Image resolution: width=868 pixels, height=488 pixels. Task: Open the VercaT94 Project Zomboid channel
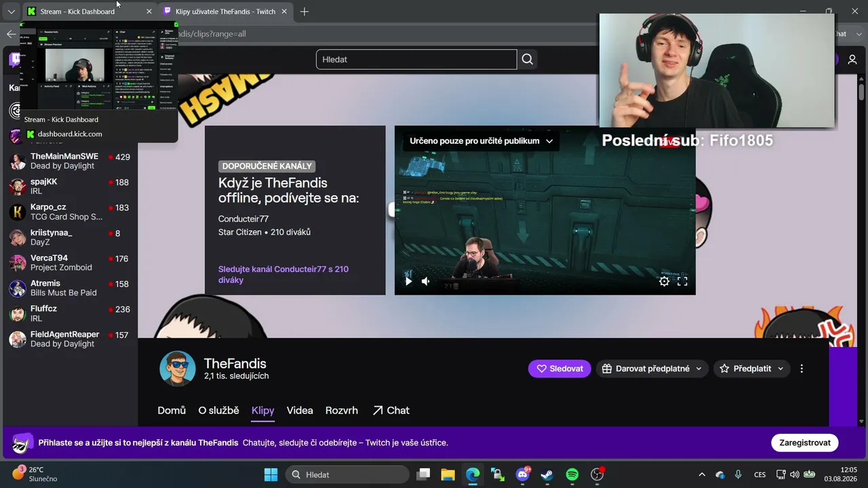tap(69, 263)
